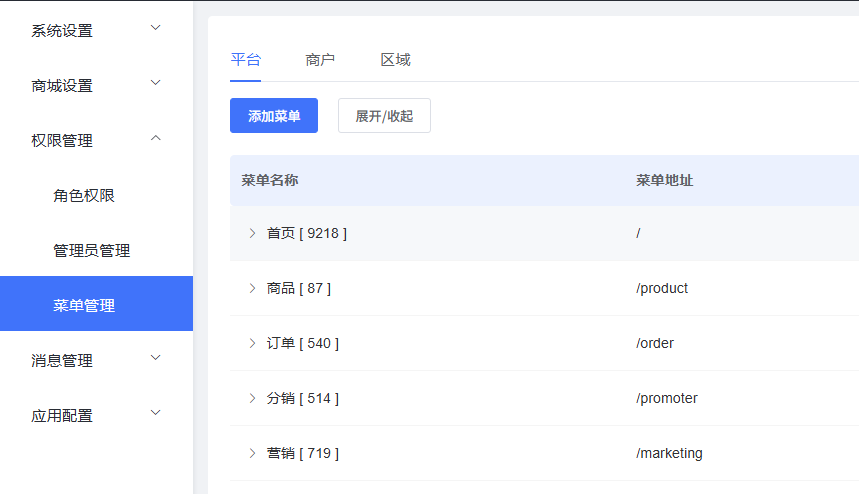This screenshot has height=494, width=859.
Task: Open 管理员管理 in the sidebar
Action: [x=91, y=250]
